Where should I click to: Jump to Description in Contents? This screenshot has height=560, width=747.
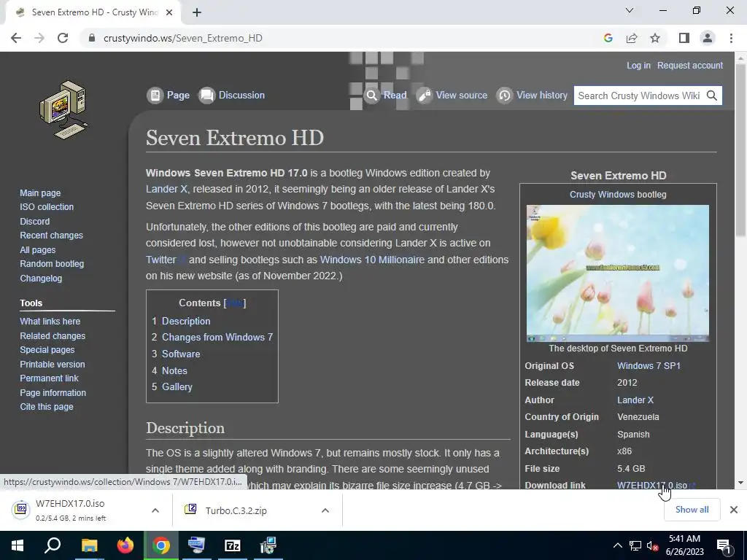tap(186, 321)
